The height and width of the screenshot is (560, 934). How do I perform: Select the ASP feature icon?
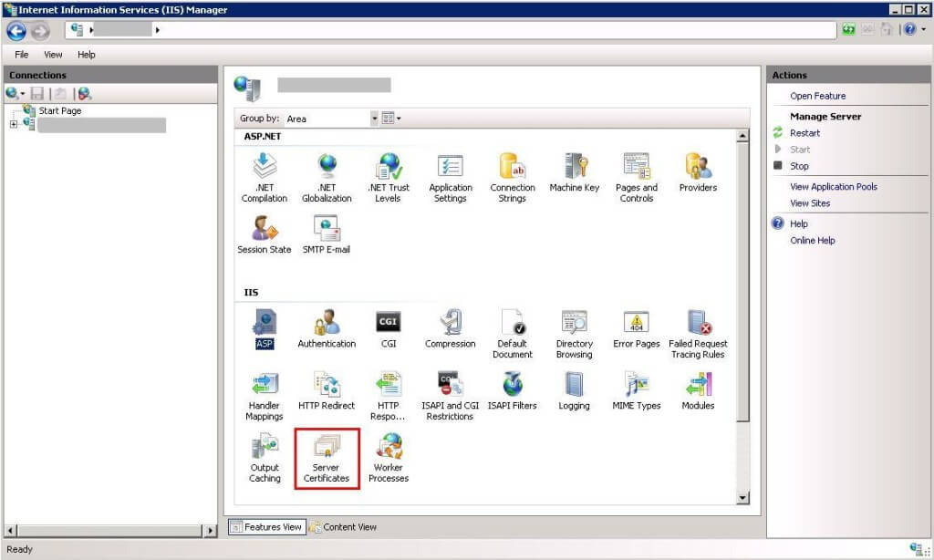[x=265, y=329]
